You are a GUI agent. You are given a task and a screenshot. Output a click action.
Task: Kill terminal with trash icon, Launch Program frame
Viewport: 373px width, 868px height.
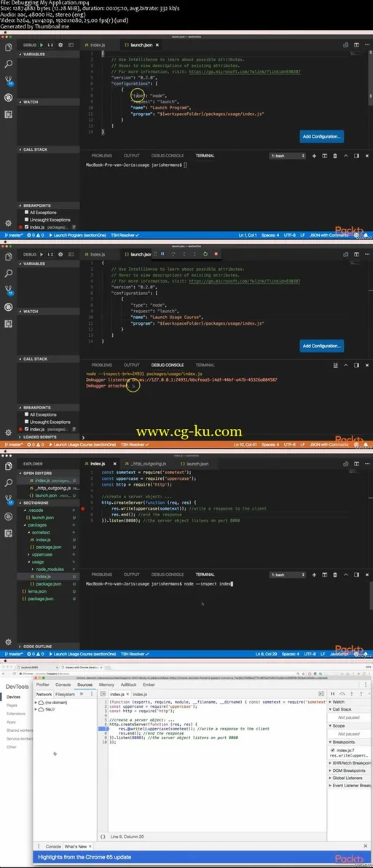point(335,156)
